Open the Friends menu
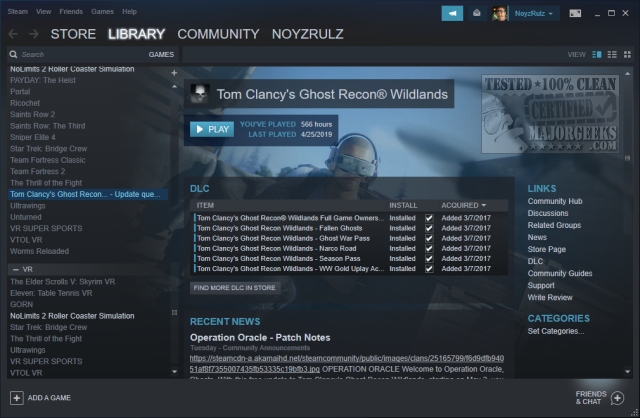 point(72,11)
